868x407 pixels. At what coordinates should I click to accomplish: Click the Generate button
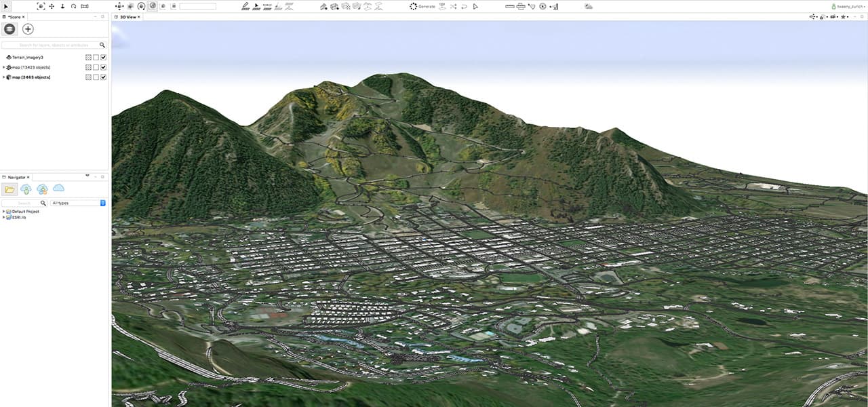coord(422,6)
